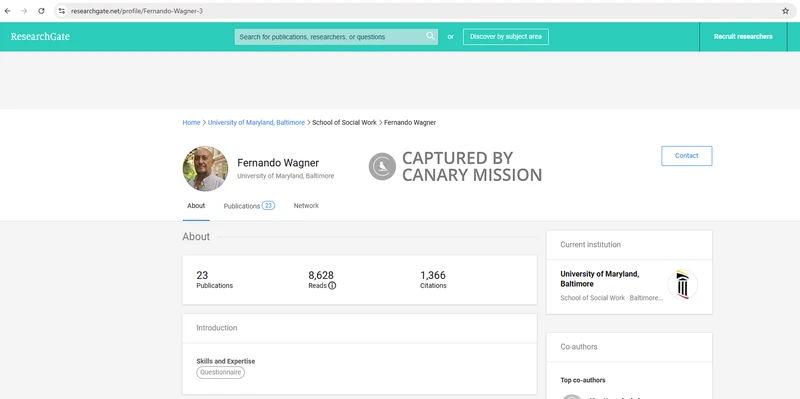Click the Reads info icon
This screenshot has height=399, width=800.
click(332, 286)
